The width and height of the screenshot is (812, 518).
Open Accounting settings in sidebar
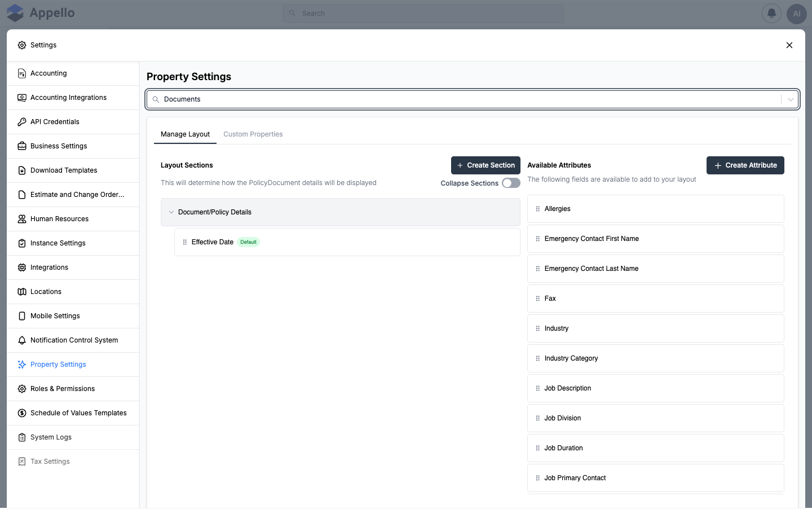(73, 73)
